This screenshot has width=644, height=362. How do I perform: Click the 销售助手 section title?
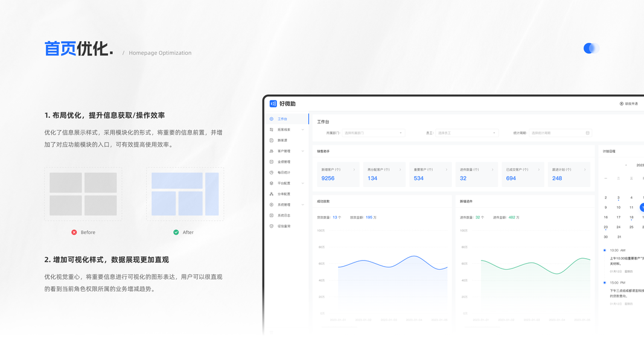pos(324,151)
